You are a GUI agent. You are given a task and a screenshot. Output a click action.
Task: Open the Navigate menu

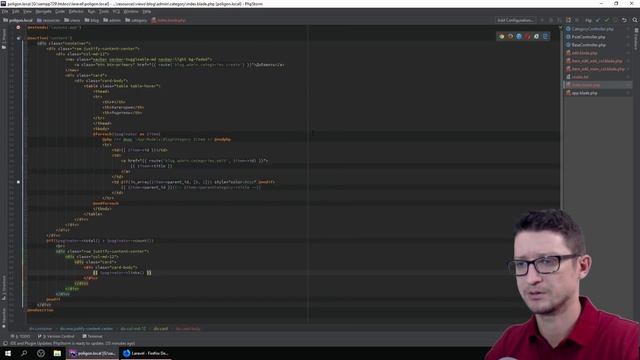tap(43, 11)
